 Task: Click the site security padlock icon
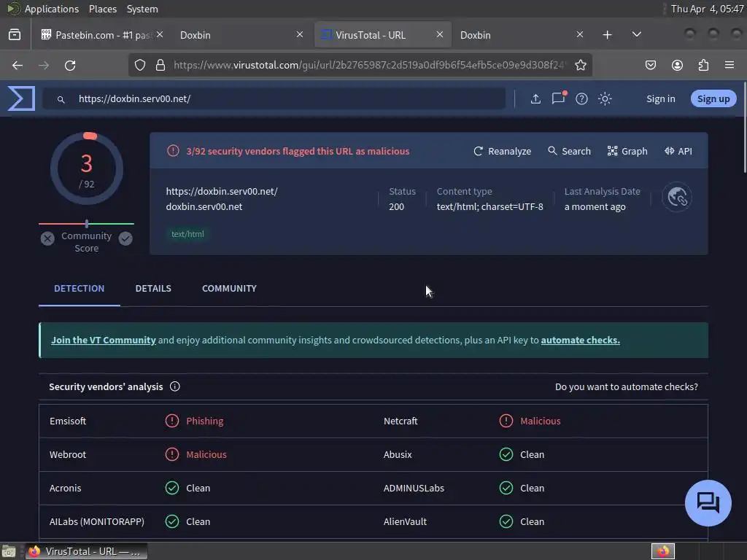pyautogui.click(x=160, y=65)
